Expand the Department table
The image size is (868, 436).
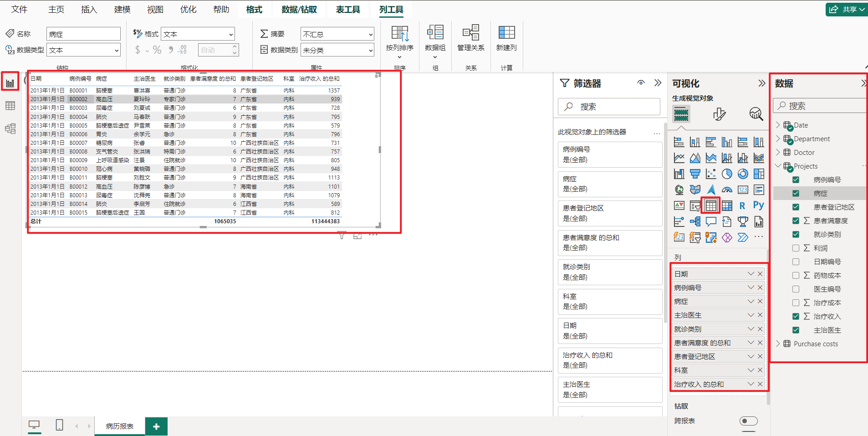[778, 138]
